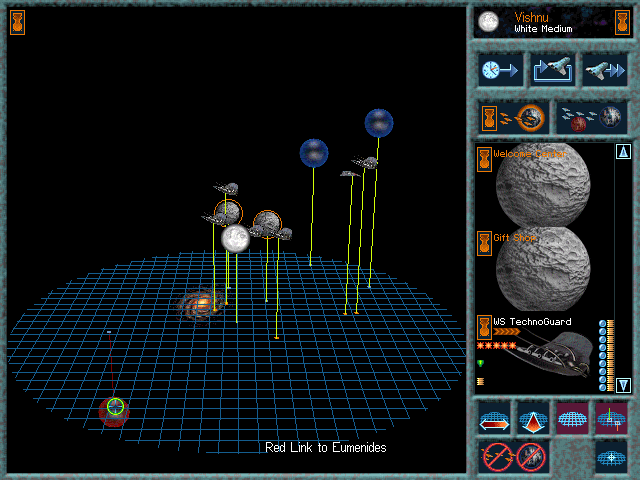Click the Vishnu star name

coord(531,18)
